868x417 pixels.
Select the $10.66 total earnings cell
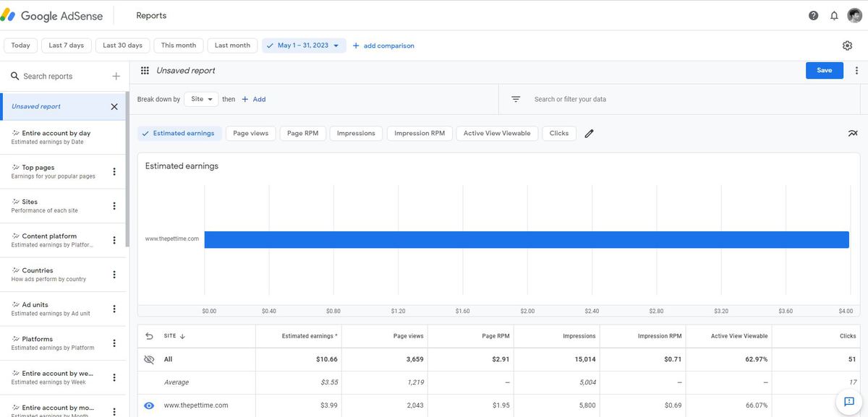click(x=327, y=359)
